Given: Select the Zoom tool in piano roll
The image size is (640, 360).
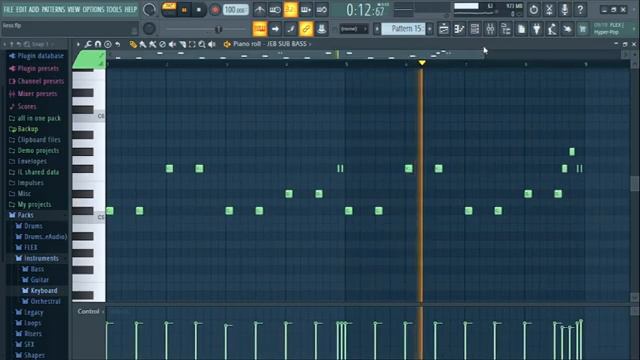Looking at the screenshot, I should (202, 44).
